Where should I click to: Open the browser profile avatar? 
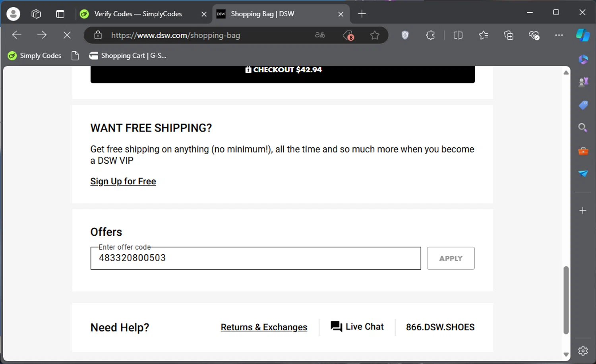(x=13, y=14)
